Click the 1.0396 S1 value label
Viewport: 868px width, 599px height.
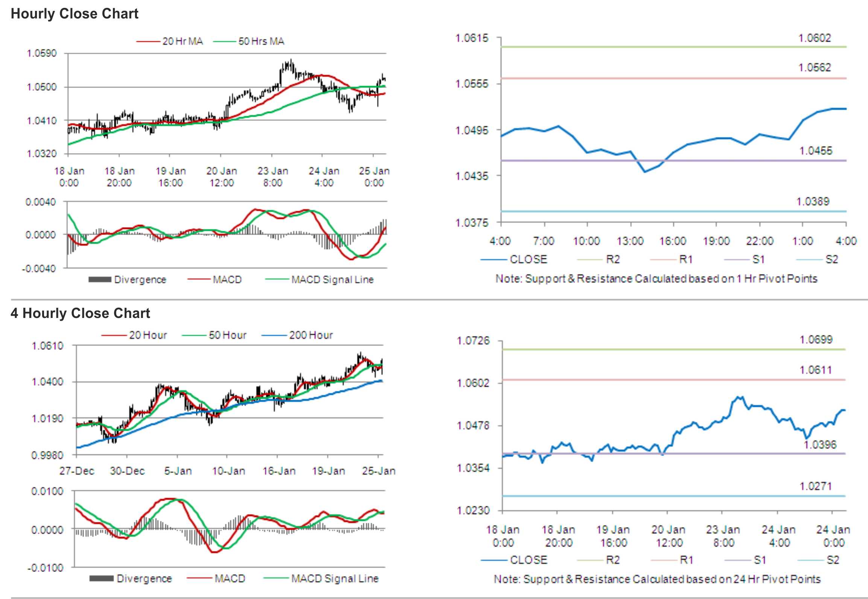820,445
